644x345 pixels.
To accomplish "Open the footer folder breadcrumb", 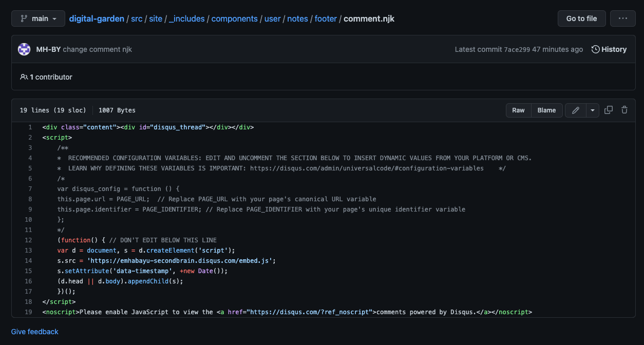I will tap(326, 18).
